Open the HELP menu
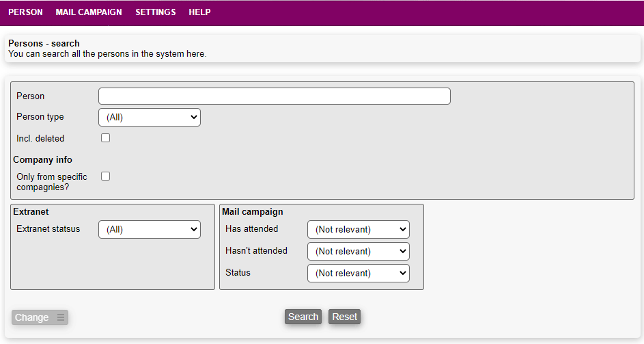The height and width of the screenshot is (344, 644). click(199, 12)
